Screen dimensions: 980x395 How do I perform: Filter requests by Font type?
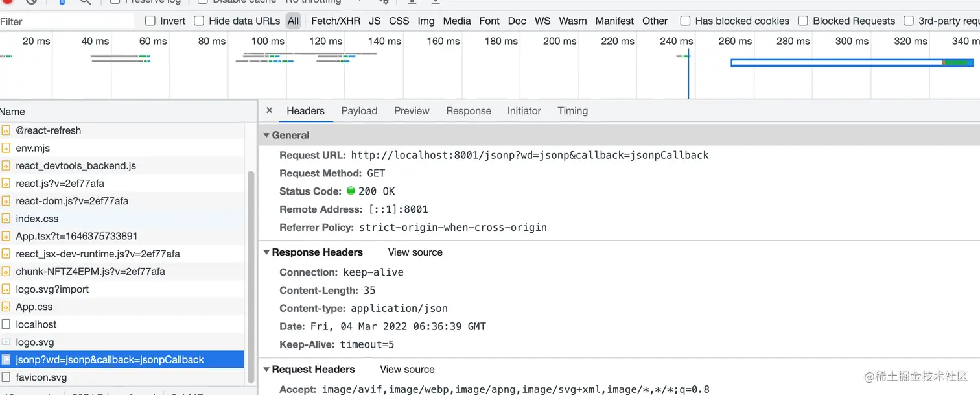(x=489, y=21)
